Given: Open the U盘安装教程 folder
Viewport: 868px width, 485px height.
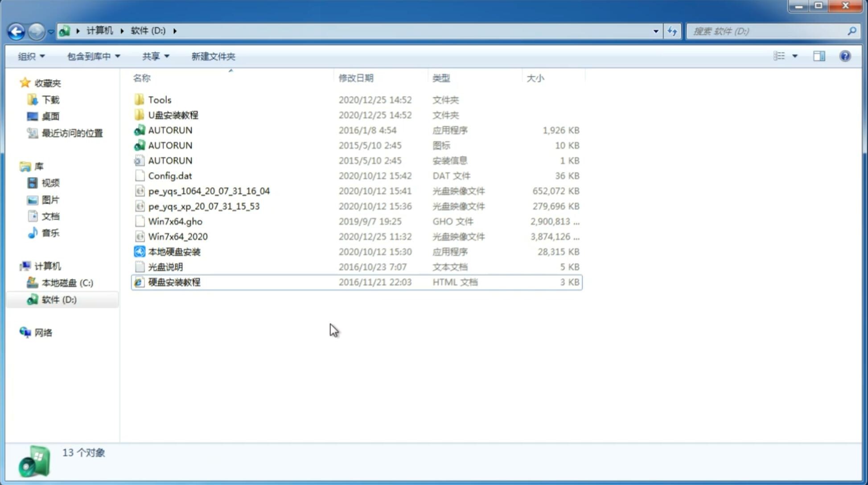Looking at the screenshot, I should (x=173, y=115).
